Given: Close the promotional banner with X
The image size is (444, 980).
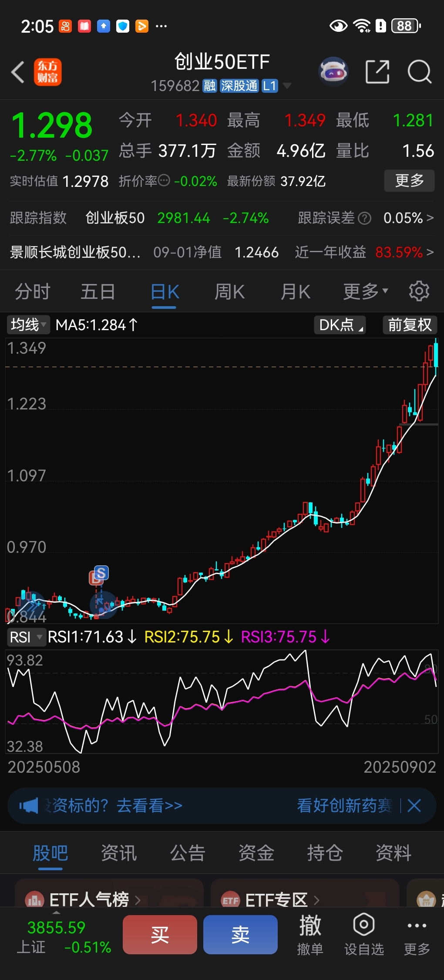Looking at the screenshot, I should point(414,806).
